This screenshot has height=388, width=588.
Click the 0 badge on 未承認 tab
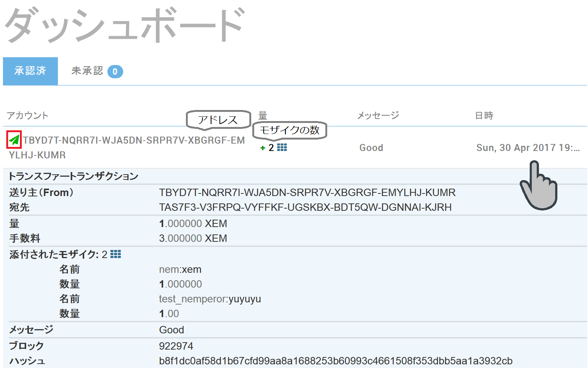[x=115, y=71]
